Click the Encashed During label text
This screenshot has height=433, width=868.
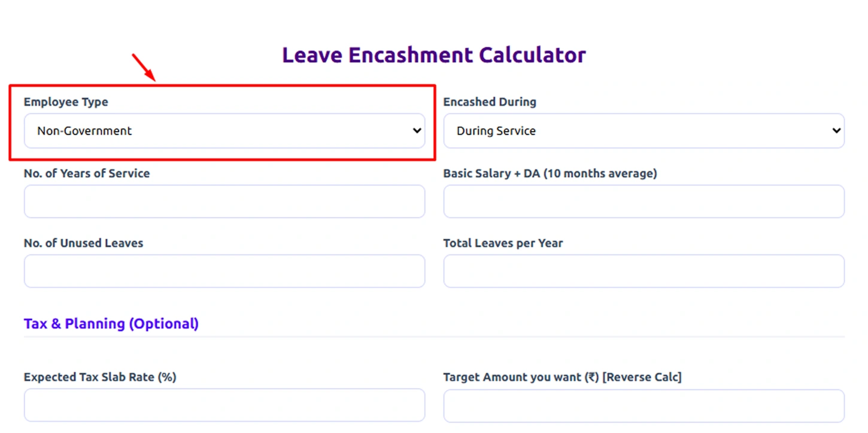click(489, 102)
